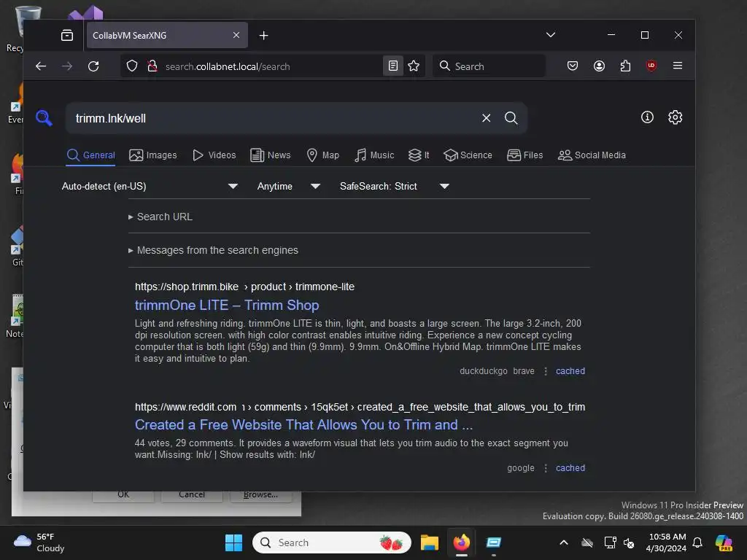Switch to the News category tab
Image resolution: width=747 pixels, height=560 pixels.
tap(270, 155)
